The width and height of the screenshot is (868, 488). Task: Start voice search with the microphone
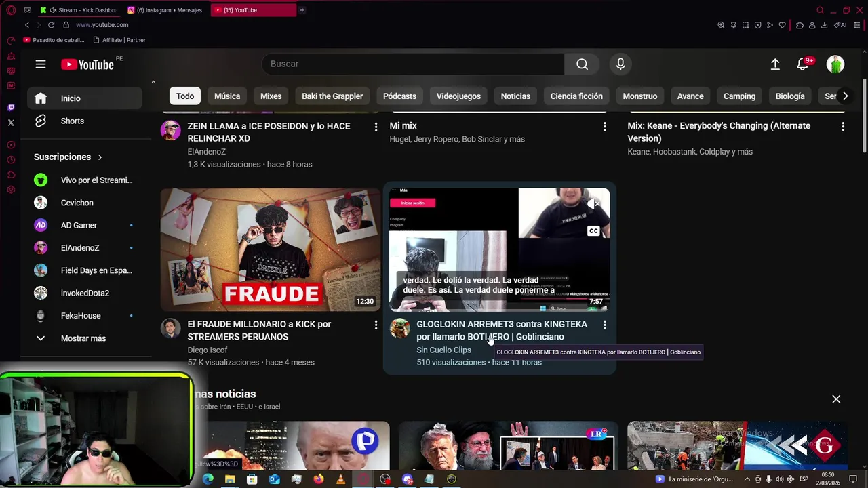[x=620, y=64]
